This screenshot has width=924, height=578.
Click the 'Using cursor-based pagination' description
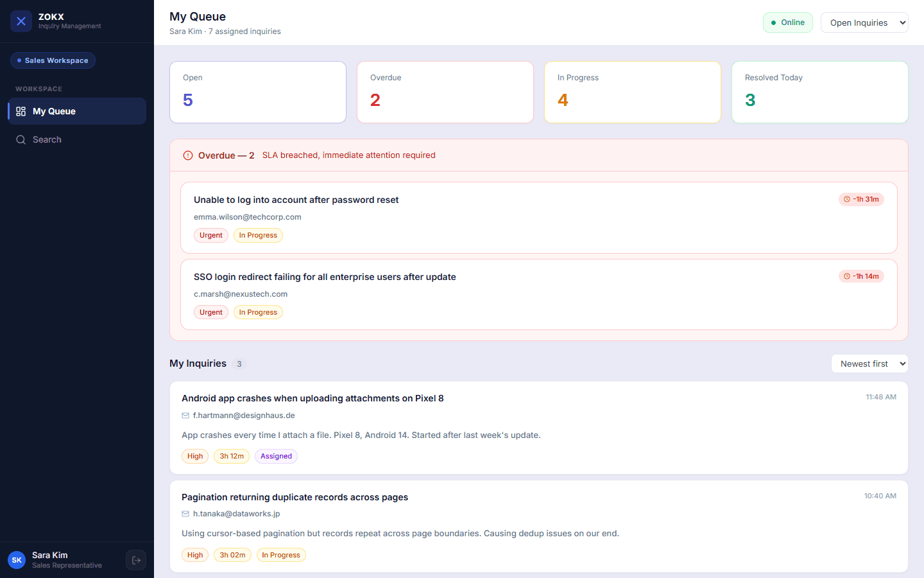pos(400,533)
